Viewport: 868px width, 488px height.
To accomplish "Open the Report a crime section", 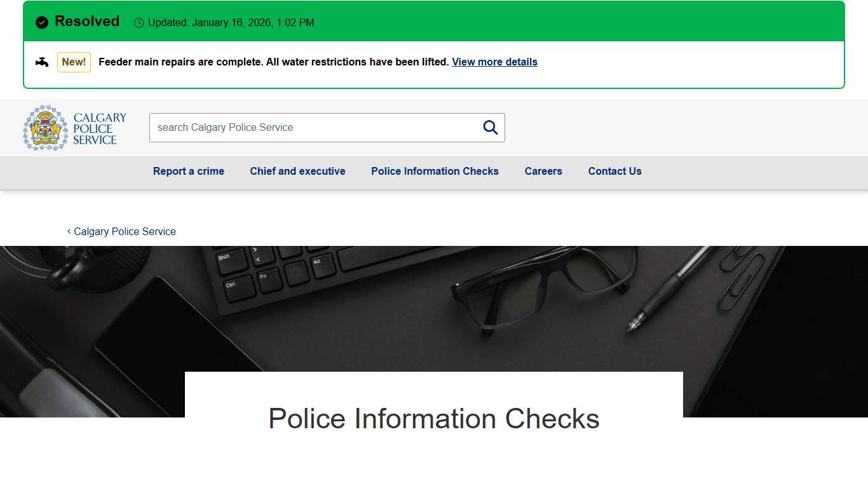I will coord(188,171).
